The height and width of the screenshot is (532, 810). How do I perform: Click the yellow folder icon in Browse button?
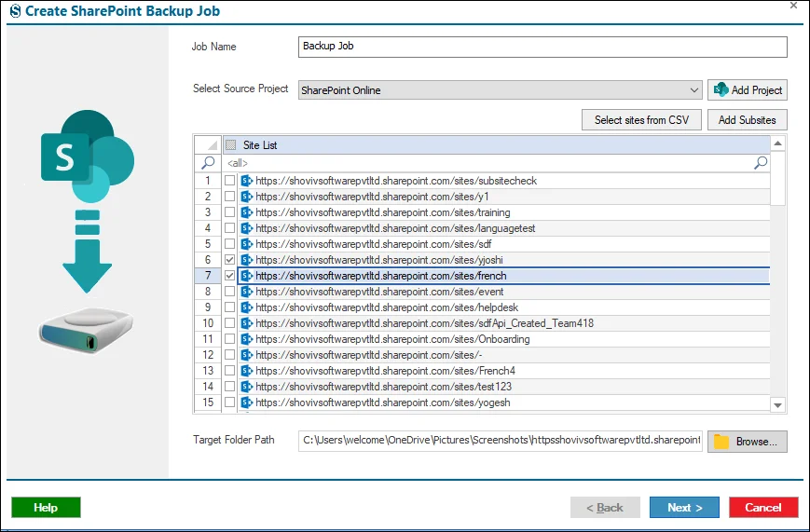(721, 442)
